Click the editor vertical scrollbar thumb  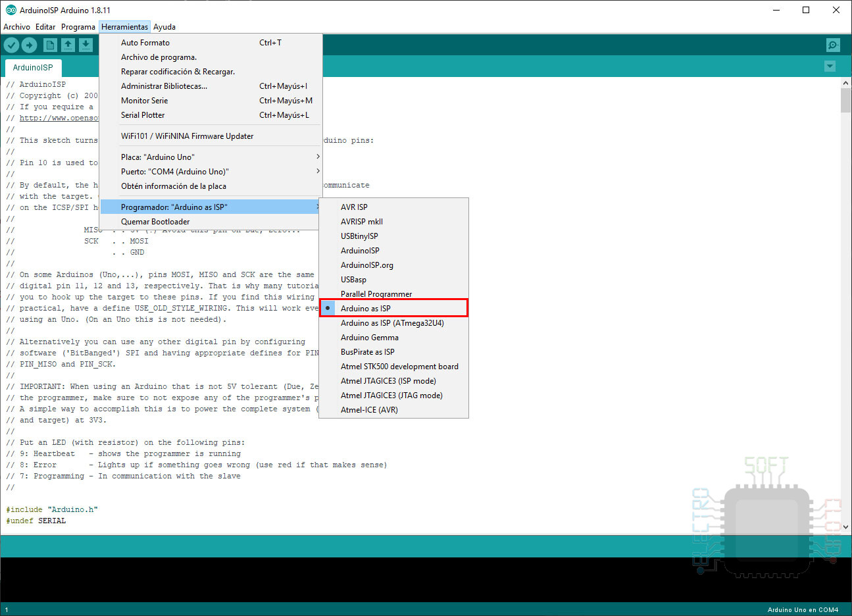(x=845, y=101)
